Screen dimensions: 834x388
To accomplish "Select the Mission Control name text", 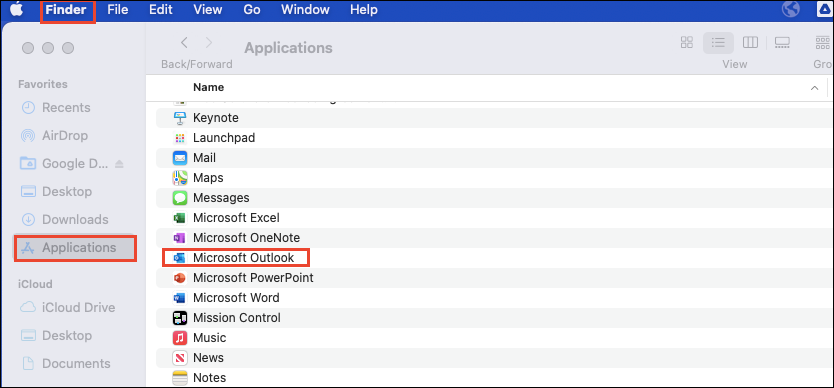I will click(237, 318).
